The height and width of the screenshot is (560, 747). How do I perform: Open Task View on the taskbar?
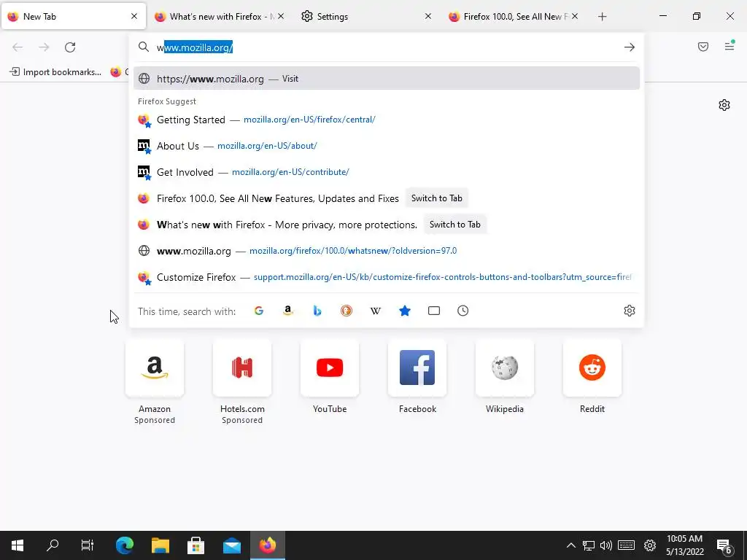(88, 545)
